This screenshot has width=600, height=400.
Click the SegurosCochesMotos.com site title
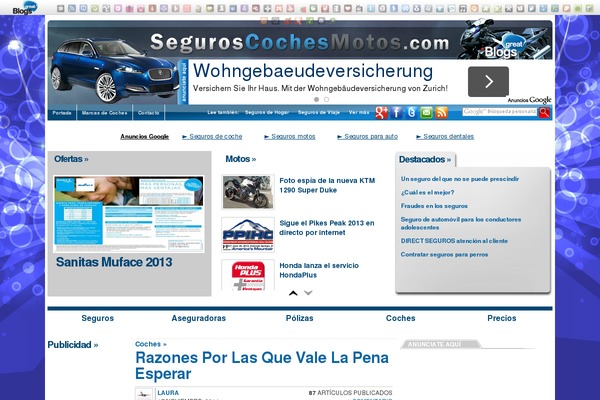[x=300, y=42]
